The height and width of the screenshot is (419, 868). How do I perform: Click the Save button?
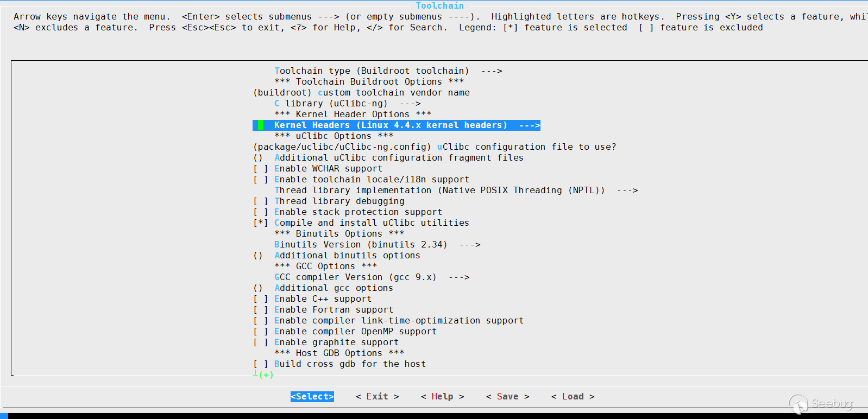507,397
